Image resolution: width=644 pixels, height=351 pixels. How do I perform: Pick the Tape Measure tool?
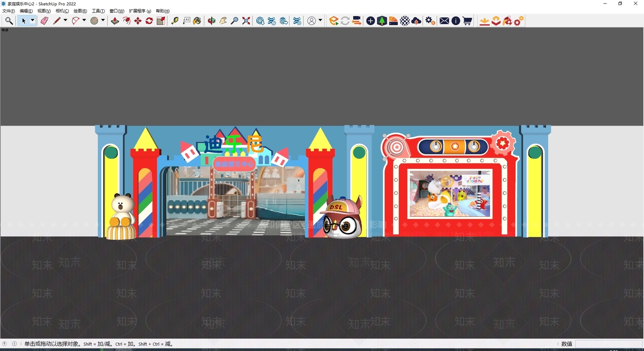(x=175, y=21)
